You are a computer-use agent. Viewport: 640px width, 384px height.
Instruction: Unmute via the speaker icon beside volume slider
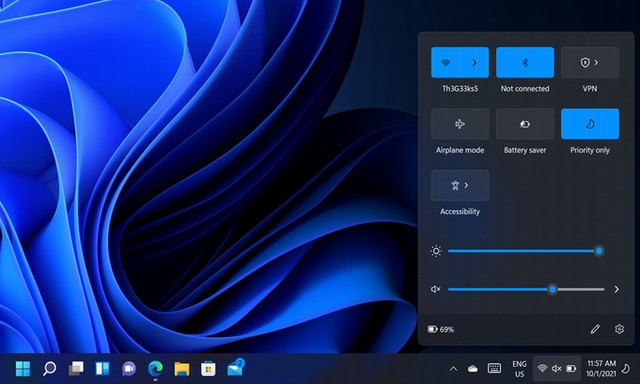(x=436, y=289)
